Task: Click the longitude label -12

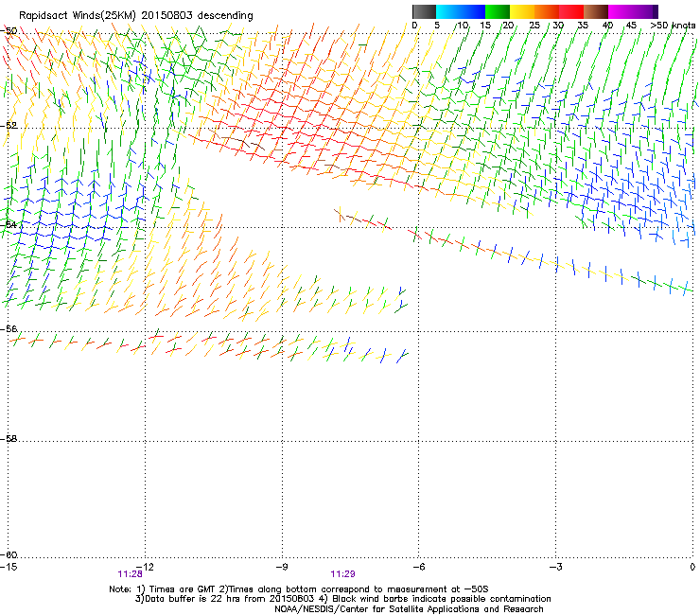Action: pyautogui.click(x=145, y=567)
